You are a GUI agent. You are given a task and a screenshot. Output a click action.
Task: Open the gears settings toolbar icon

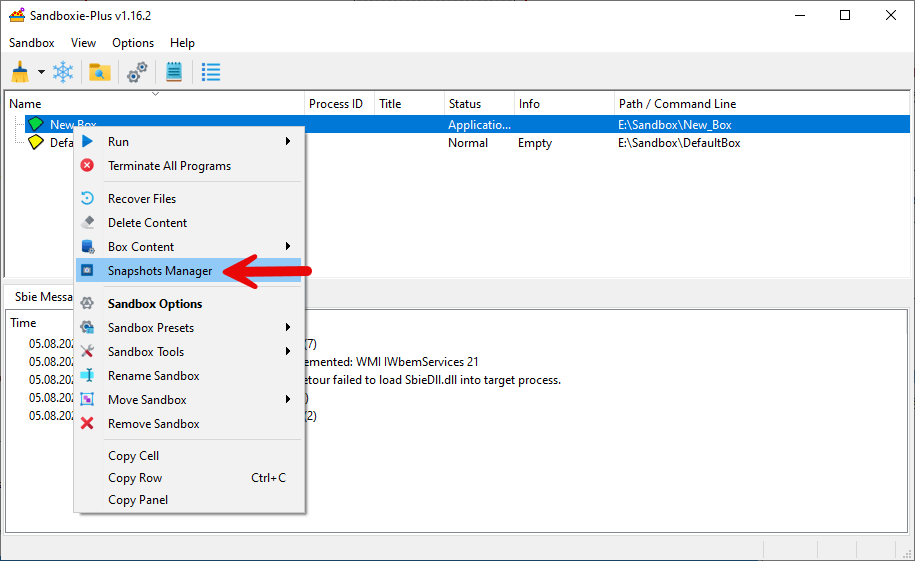[x=137, y=72]
